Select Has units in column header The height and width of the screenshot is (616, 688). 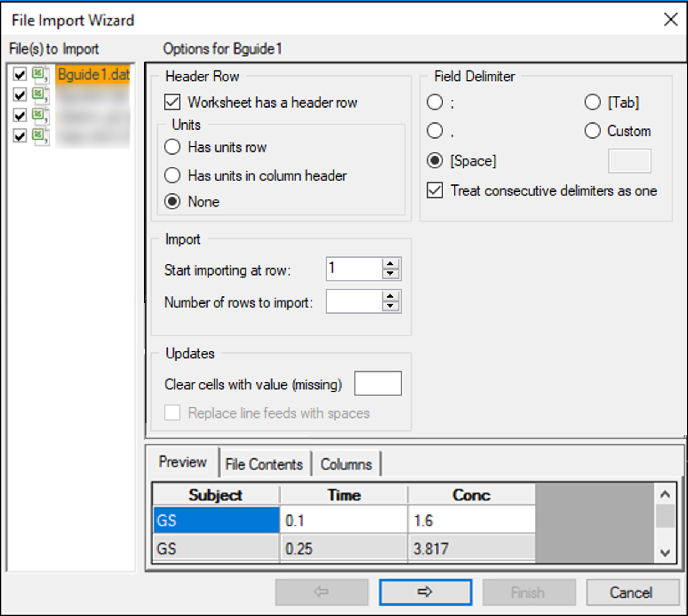click(x=172, y=175)
